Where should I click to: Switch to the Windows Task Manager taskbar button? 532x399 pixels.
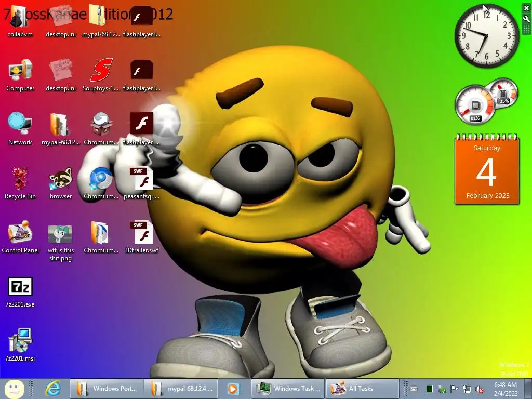coord(288,389)
